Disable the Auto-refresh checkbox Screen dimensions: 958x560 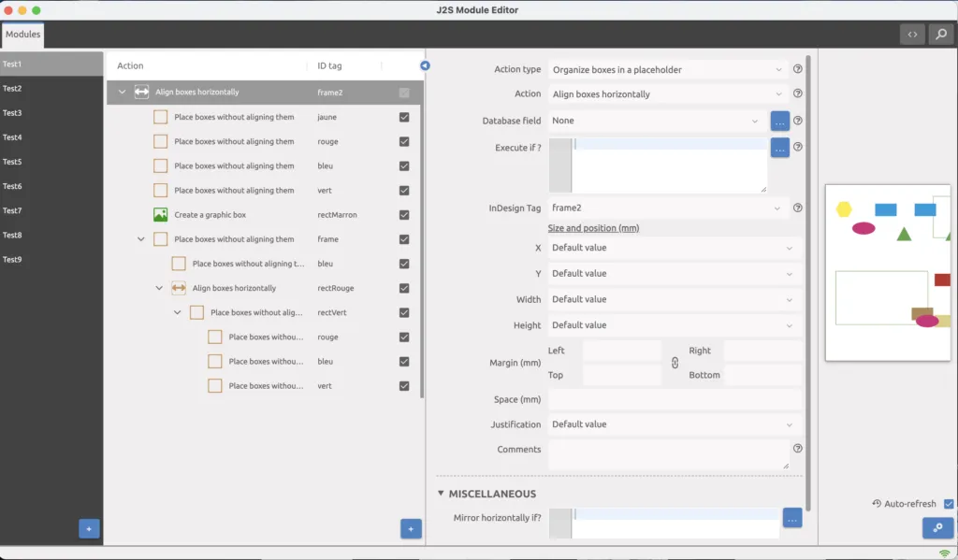click(x=949, y=504)
